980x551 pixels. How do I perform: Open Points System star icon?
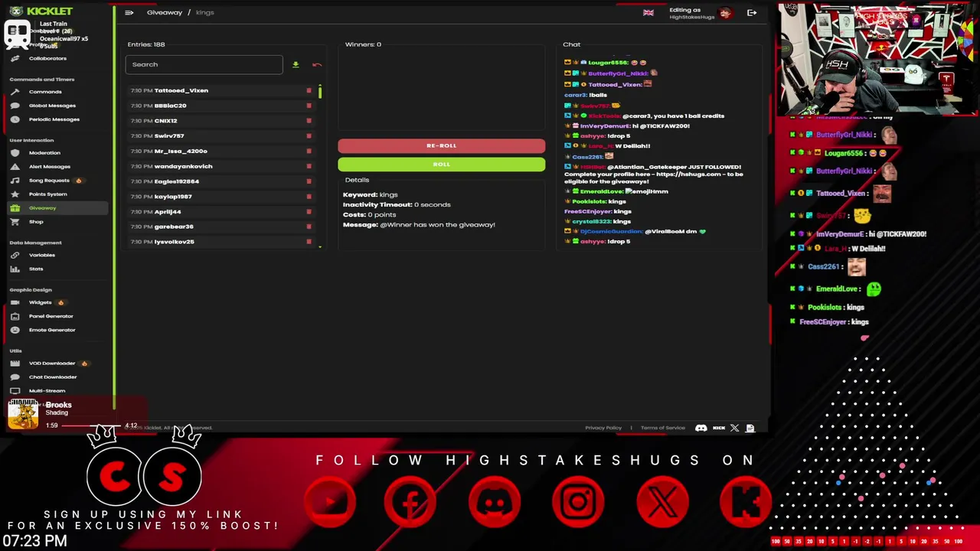(15, 194)
